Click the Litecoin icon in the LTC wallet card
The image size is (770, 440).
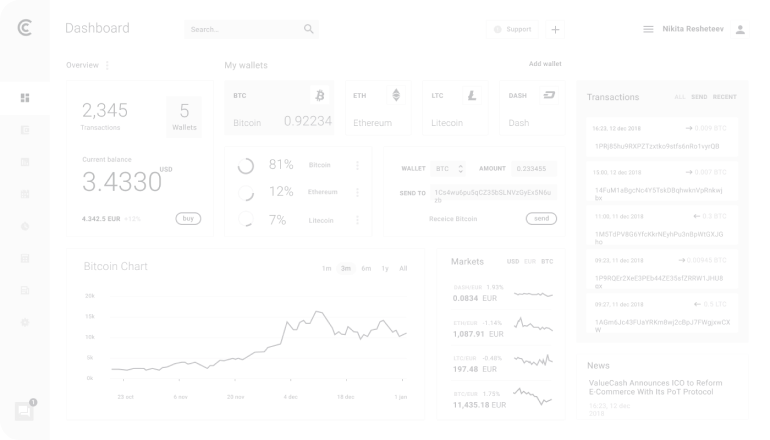[x=472, y=96]
